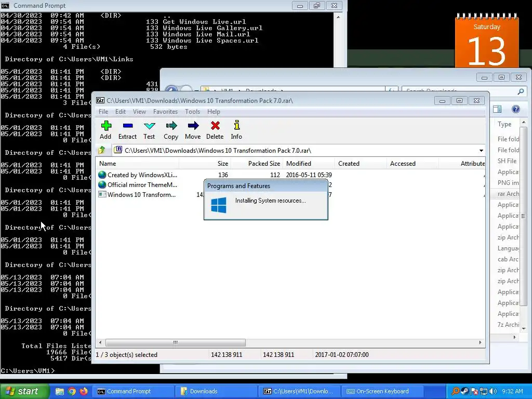The height and width of the screenshot is (399, 532).
Task: Open file explorer quick launch icon
Action: pos(60,391)
